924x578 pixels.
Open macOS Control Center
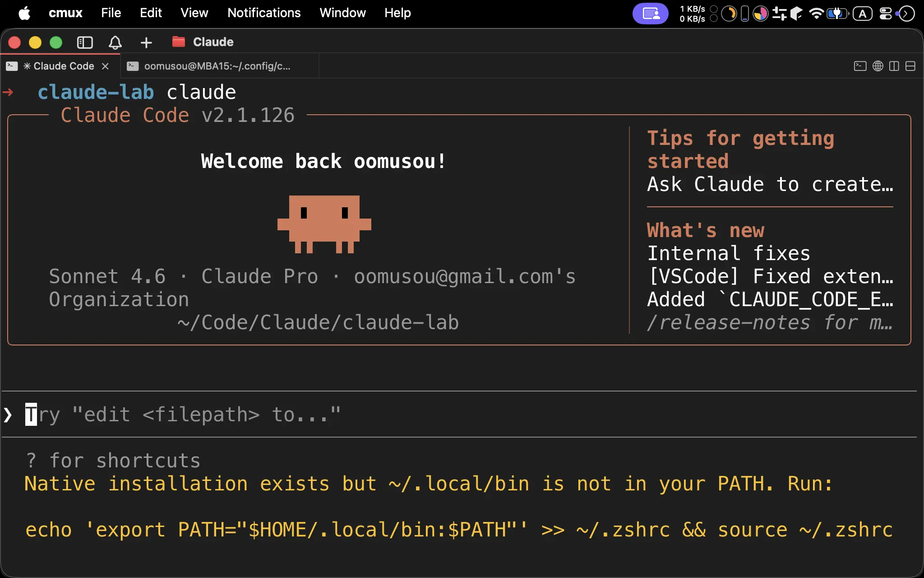coord(885,14)
